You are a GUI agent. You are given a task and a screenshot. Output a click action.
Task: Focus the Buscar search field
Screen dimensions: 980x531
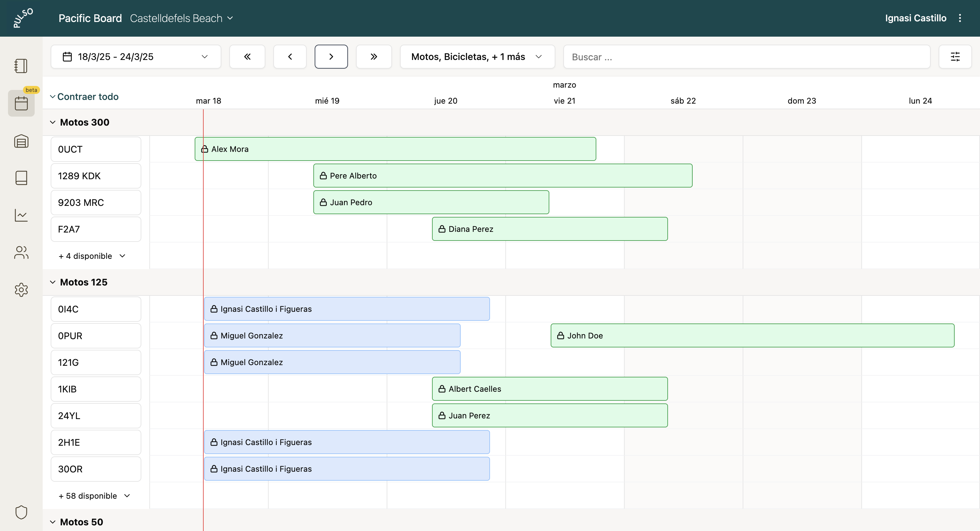(746, 57)
